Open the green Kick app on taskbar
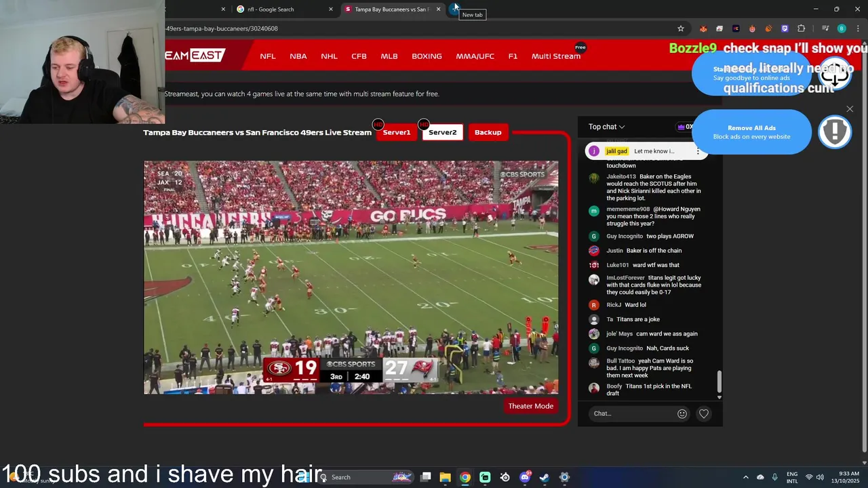868x488 pixels. point(485,477)
